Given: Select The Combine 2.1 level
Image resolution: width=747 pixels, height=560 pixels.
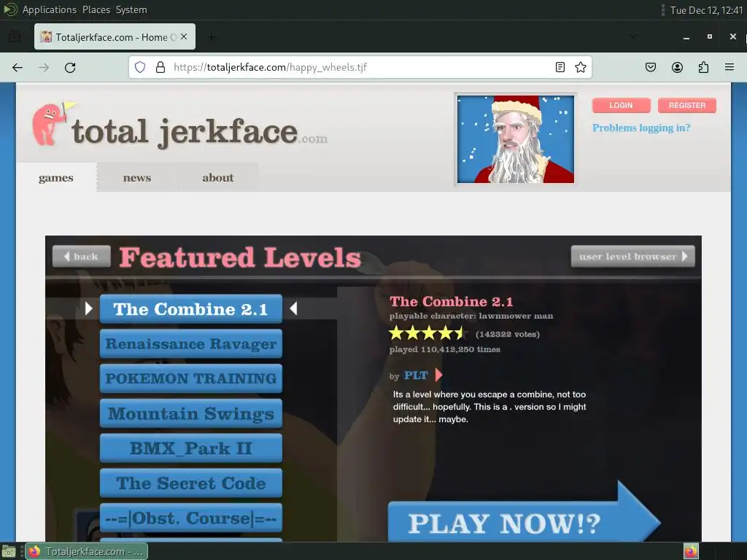Looking at the screenshot, I should point(191,309).
